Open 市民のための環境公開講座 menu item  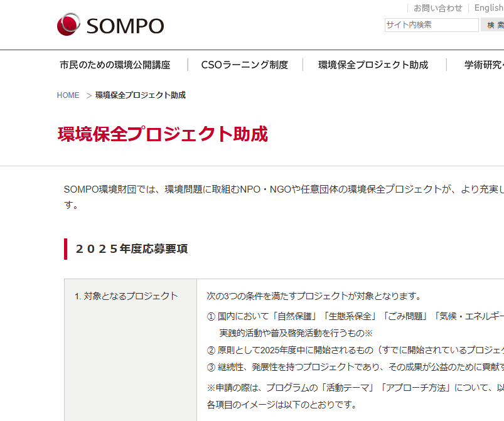tap(116, 65)
